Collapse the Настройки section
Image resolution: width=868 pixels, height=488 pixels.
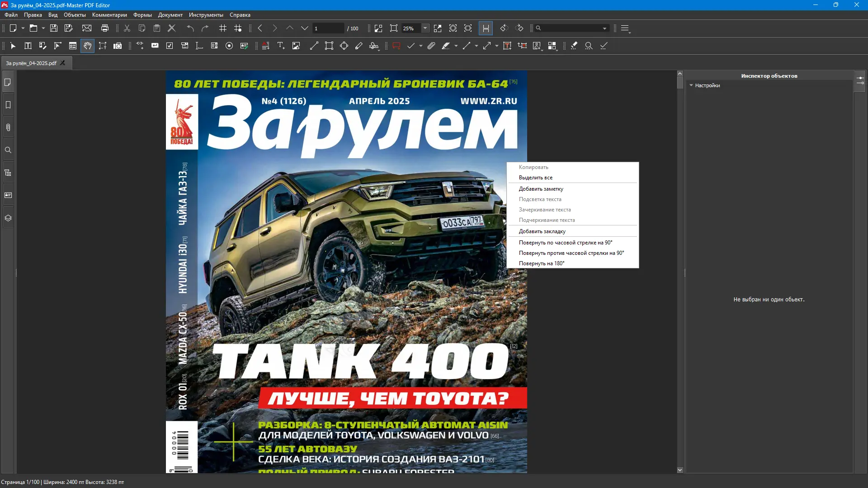pos(691,85)
